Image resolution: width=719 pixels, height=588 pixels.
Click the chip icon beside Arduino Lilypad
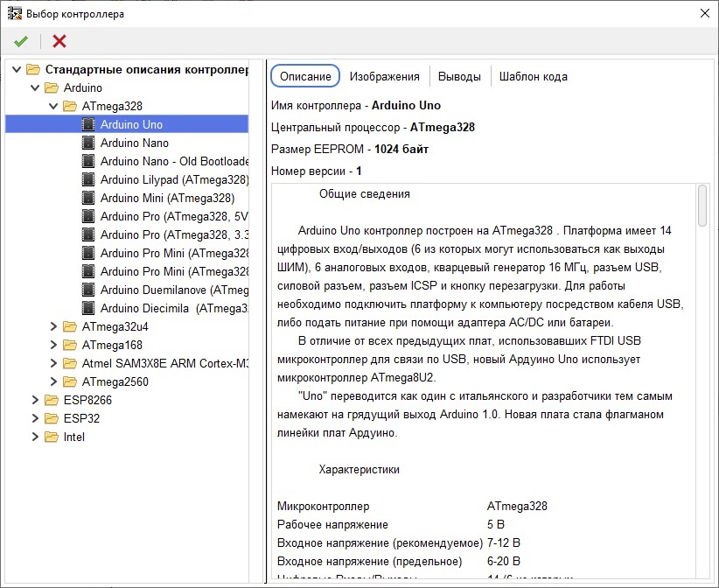tap(88, 179)
